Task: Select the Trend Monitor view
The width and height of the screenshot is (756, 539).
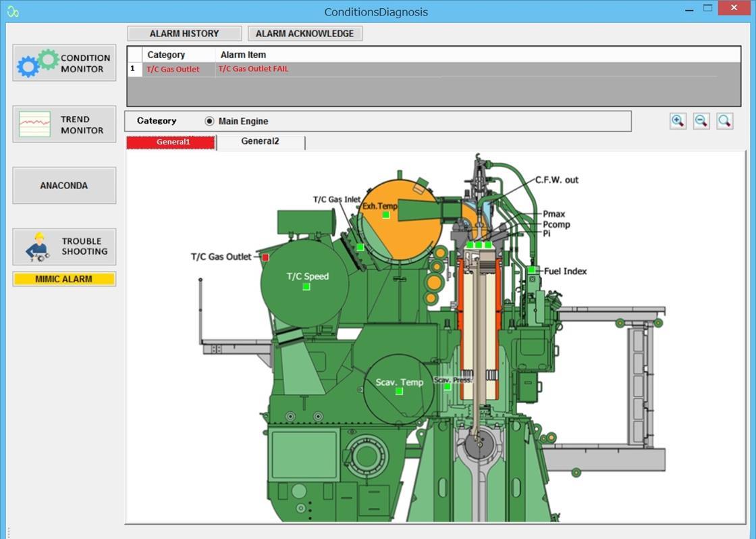Action: [64, 124]
